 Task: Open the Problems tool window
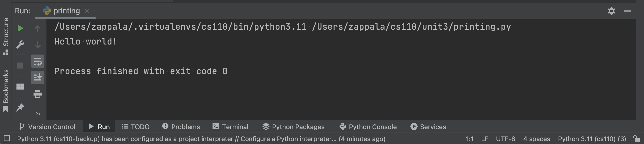click(x=181, y=127)
